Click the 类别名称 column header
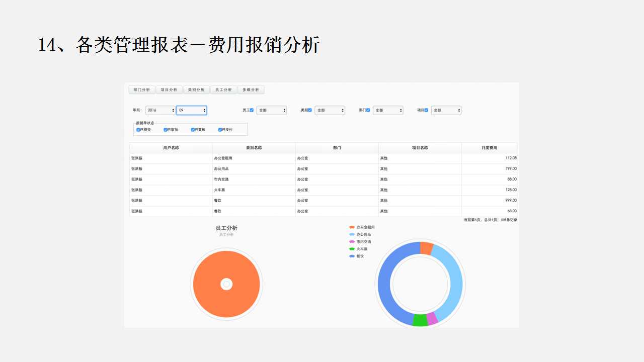This screenshot has height=362, width=644. [254, 148]
